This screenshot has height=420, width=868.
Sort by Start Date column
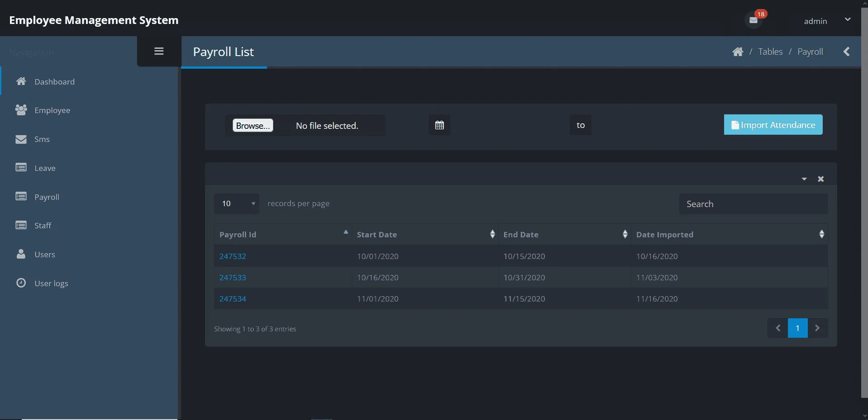[425, 234]
